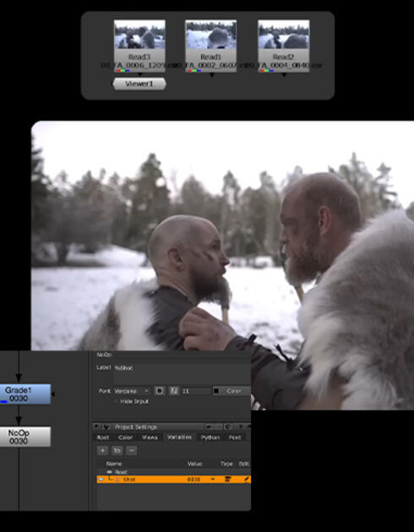The width and height of the screenshot is (414, 532).
Task: Click the RGB channel indicator on Read2
Action: click(x=267, y=71)
